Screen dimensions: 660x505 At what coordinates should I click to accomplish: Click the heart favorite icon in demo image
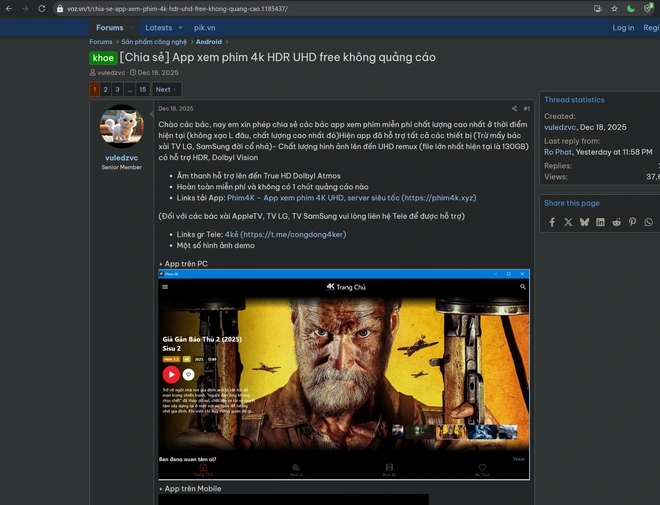tap(189, 374)
